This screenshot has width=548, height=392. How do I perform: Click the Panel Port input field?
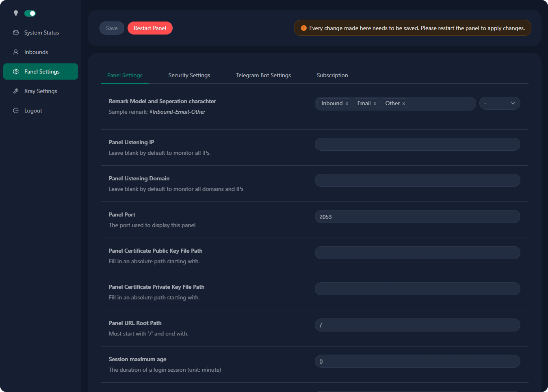(417, 217)
